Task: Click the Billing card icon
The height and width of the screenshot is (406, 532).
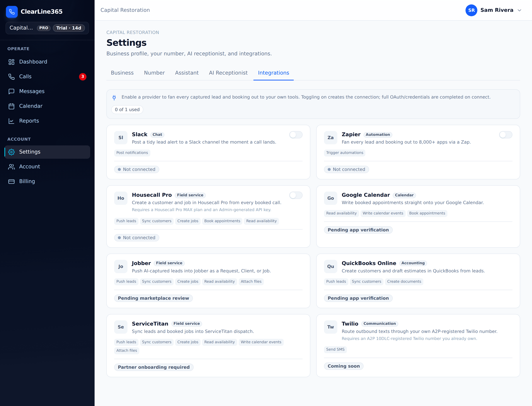Action: (11, 181)
